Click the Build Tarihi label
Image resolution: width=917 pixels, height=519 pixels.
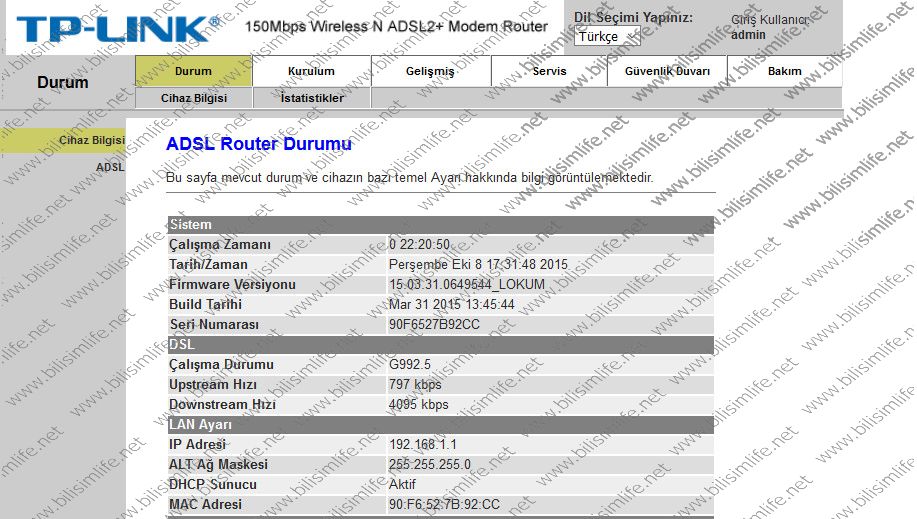(205, 304)
